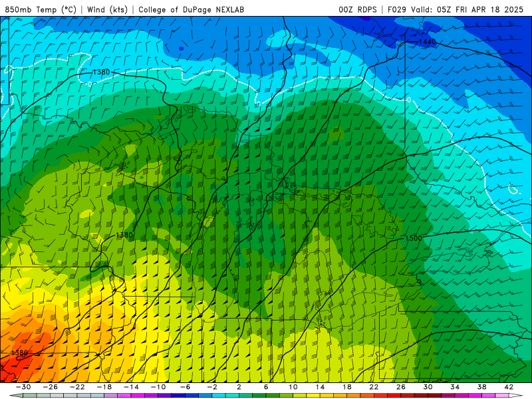Click the -30 value on the temperature scale
Viewport: 532px width, 399px height.
tap(23, 387)
